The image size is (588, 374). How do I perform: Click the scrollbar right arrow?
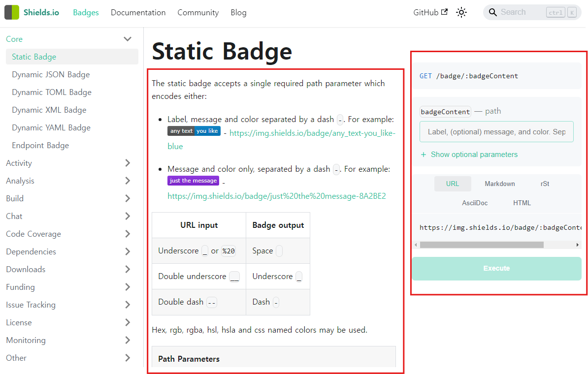pos(578,245)
